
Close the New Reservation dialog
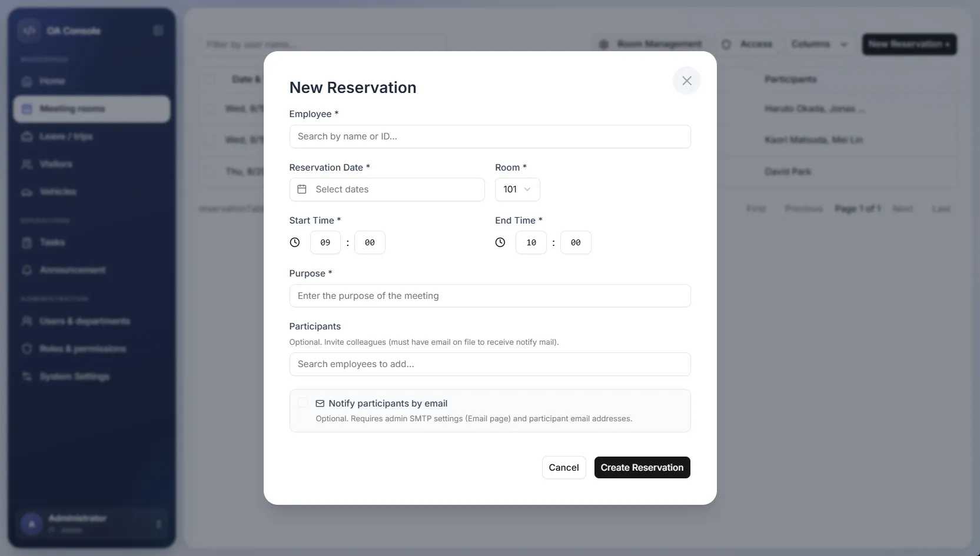[x=686, y=81]
